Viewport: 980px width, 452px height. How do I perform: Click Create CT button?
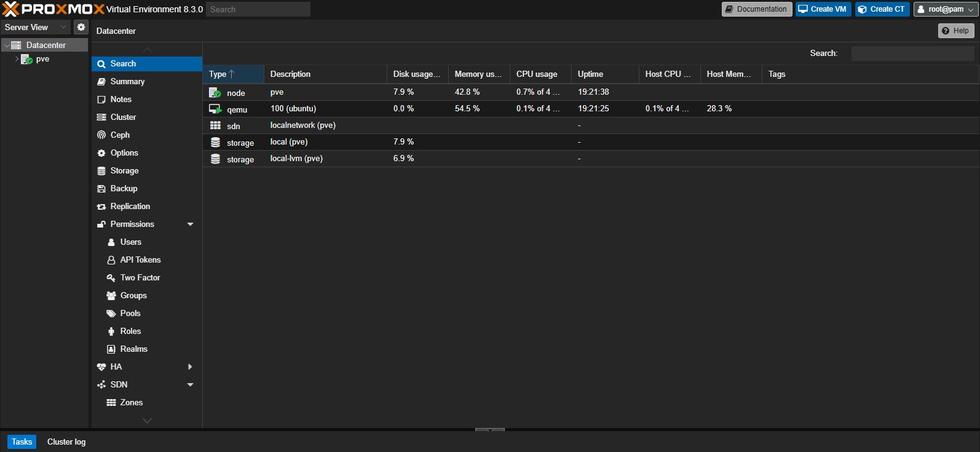[x=882, y=9]
